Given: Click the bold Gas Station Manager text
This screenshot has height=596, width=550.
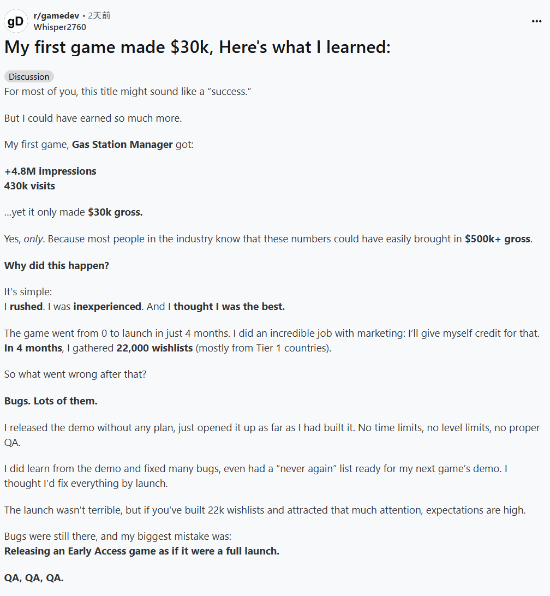Looking at the screenshot, I should pyautogui.click(x=122, y=145).
